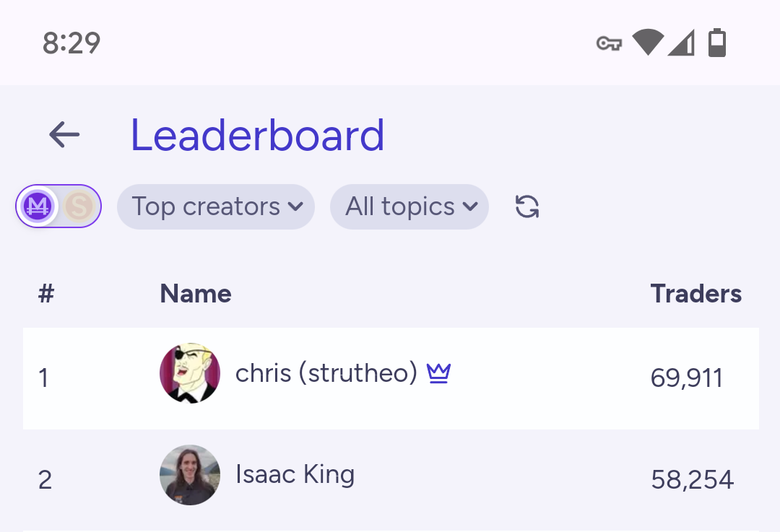
Task: Click the Name column header
Action: pos(196,294)
